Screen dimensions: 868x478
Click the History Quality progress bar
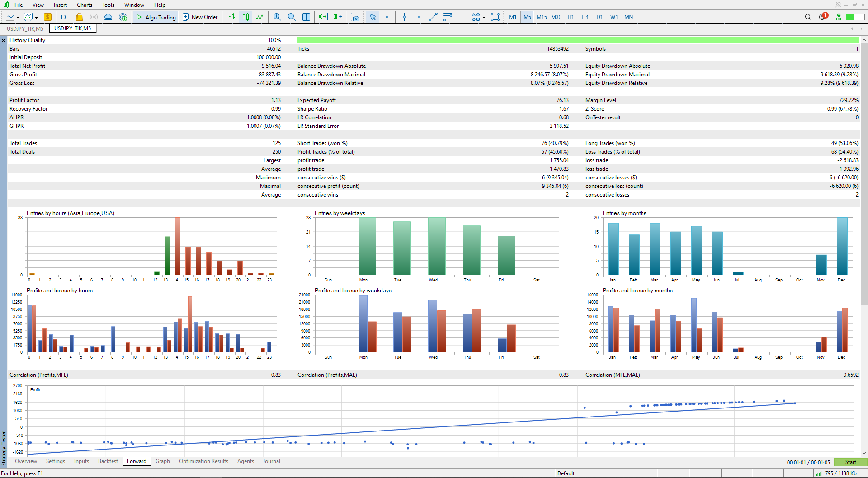pyautogui.click(x=578, y=40)
